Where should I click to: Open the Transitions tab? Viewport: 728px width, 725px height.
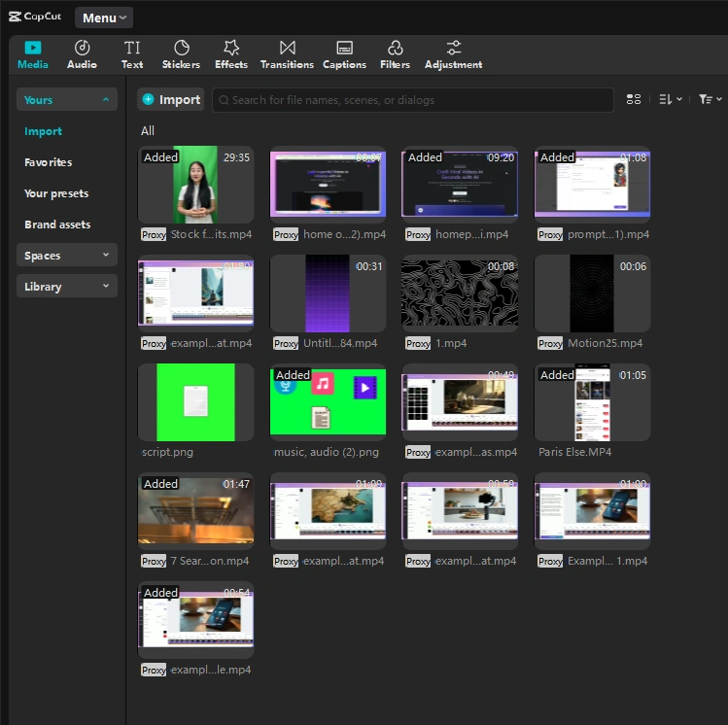(x=287, y=55)
